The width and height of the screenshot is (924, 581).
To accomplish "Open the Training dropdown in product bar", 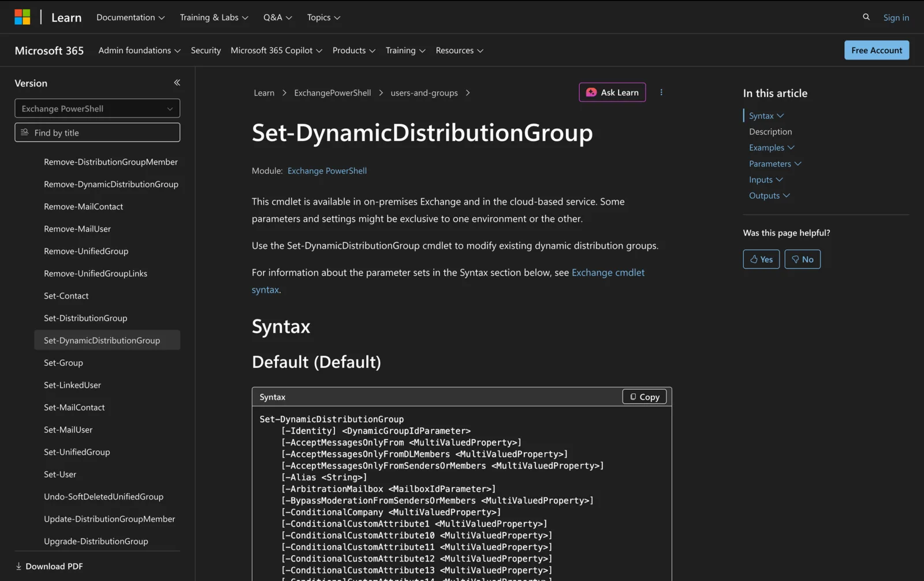I will tap(405, 50).
